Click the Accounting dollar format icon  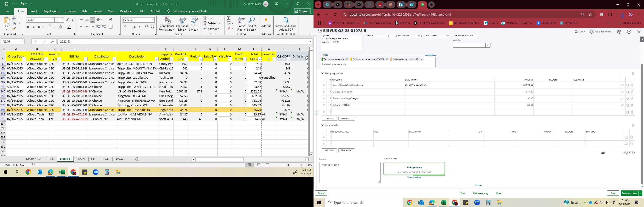pyautogui.click(x=125, y=27)
